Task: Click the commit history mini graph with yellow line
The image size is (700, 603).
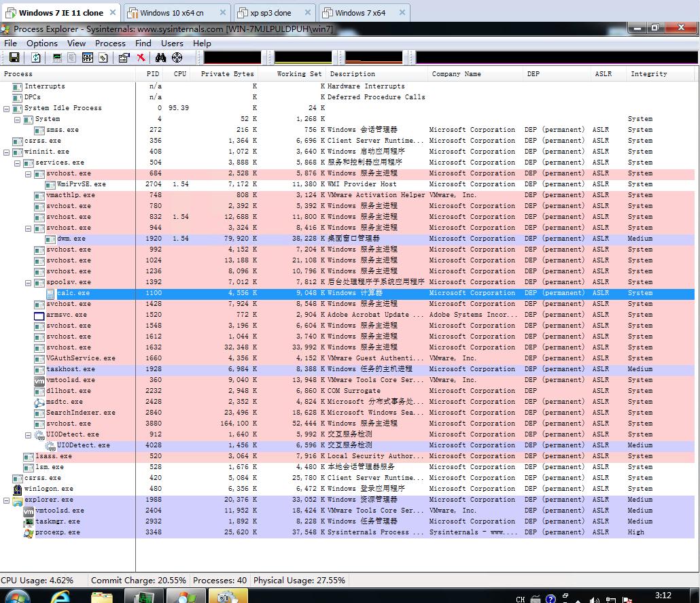Action: click(303, 58)
